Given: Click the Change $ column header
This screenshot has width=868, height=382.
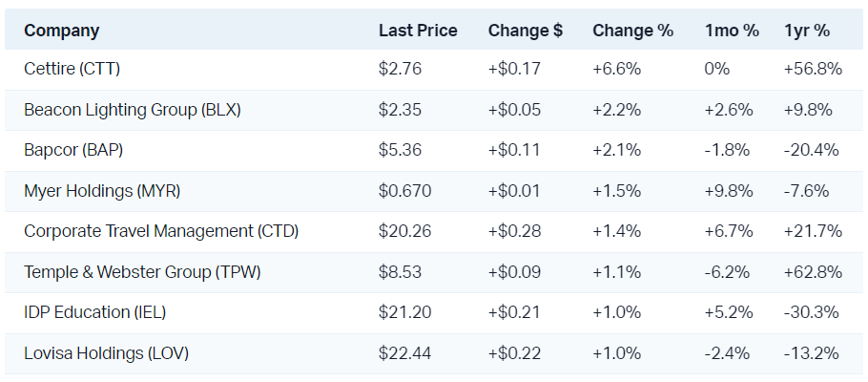Looking at the screenshot, I should click(x=525, y=31).
